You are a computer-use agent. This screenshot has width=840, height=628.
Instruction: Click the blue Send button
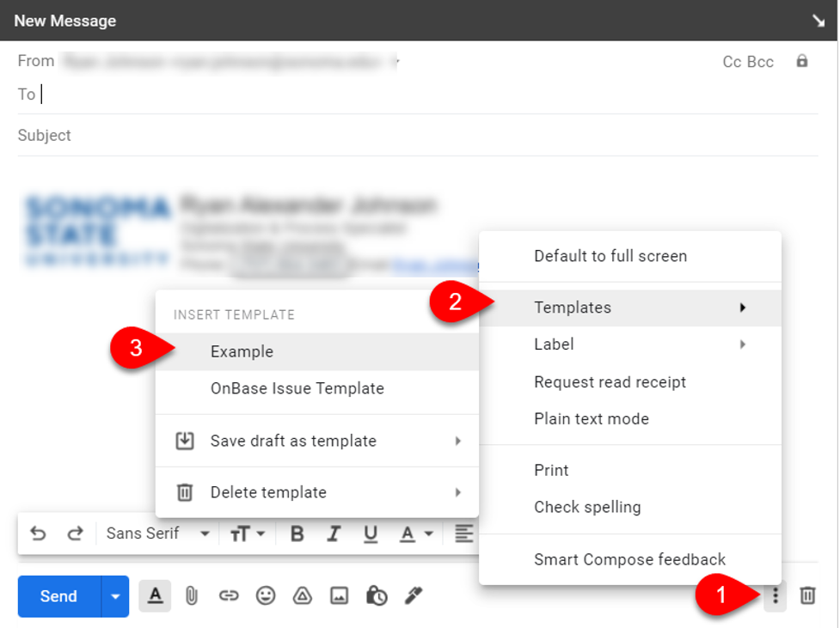(58, 596)
